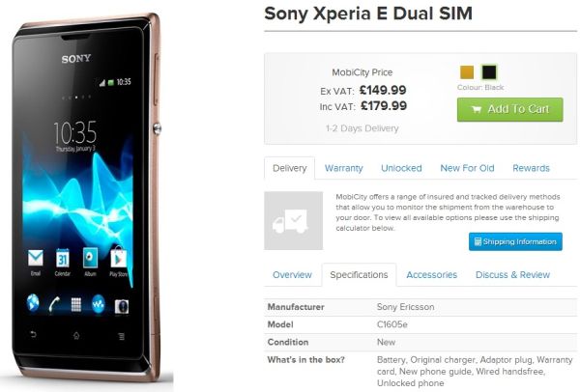Screen dimensions: 580x392
Task: Open the New For Old tab
Action: pyautogui.click(x=467, y=168)
